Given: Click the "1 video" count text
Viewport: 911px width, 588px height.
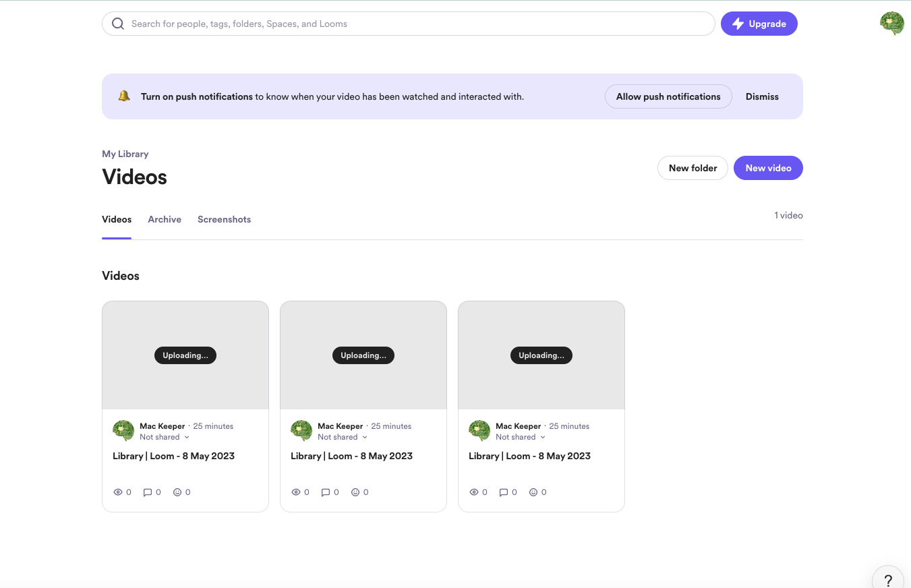Looking at the screenshot, I should point(788,215).
